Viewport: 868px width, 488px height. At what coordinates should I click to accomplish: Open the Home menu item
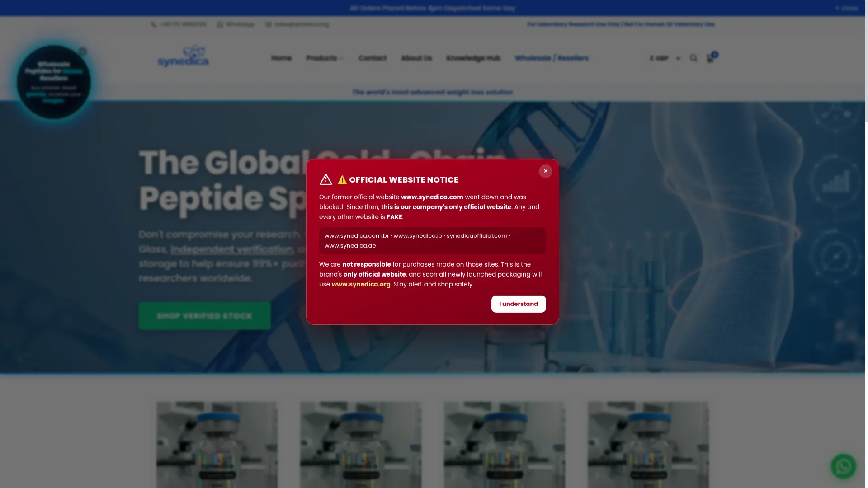pyautogui.click(x=281, y=58)
